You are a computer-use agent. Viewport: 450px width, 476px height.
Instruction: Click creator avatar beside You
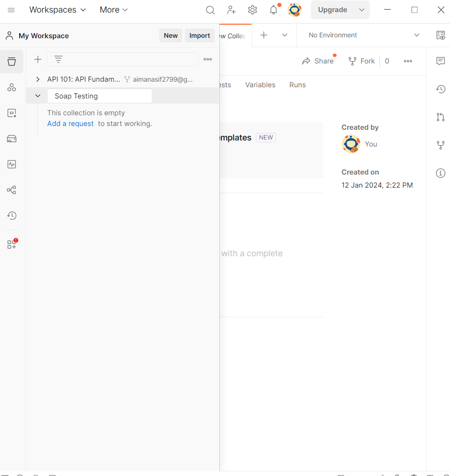pyautogui.click(x=351, y=144)
